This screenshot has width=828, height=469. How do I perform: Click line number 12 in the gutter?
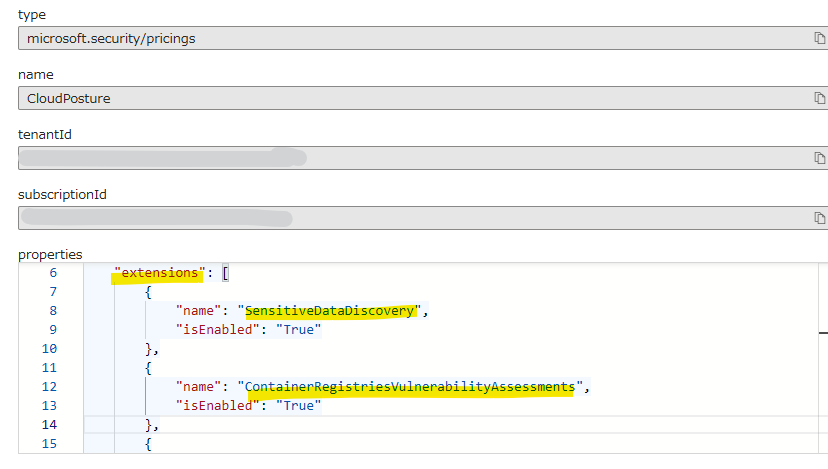pos(49,387)
